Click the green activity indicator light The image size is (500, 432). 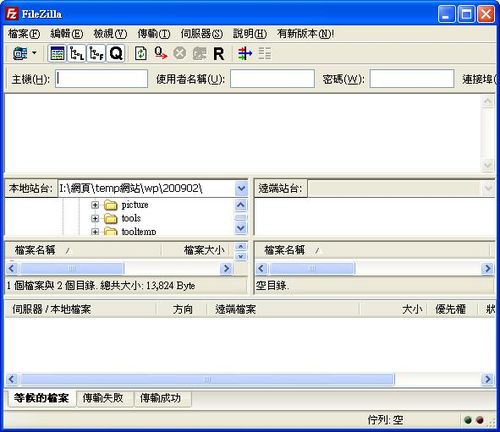tap(468, 420)
